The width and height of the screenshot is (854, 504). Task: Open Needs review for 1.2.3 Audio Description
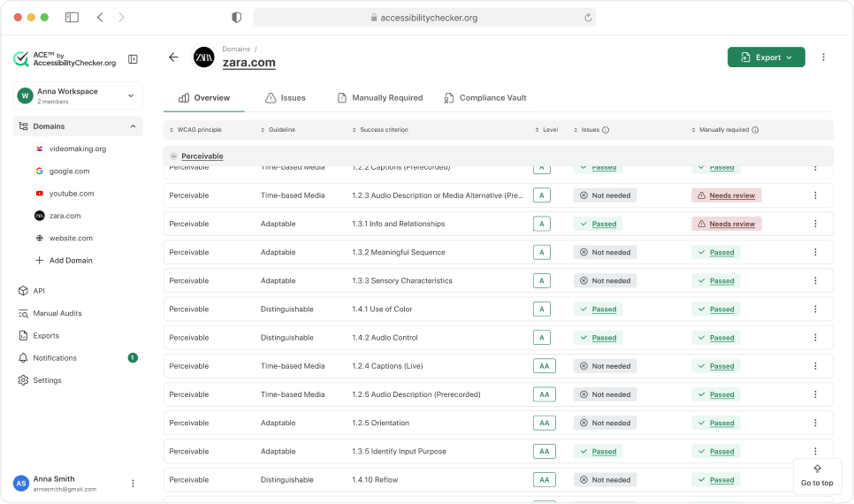tap(727, 195)
